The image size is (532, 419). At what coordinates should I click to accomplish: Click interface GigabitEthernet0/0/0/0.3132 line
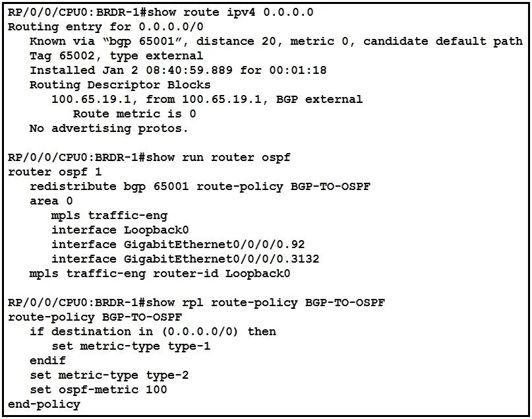coord(185,259)
